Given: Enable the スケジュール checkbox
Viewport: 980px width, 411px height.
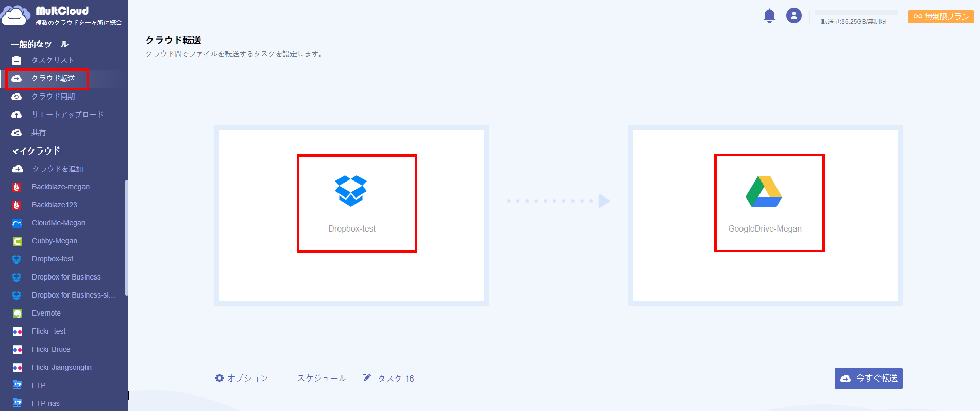Looking at the screenshot, I should [289, 378].
